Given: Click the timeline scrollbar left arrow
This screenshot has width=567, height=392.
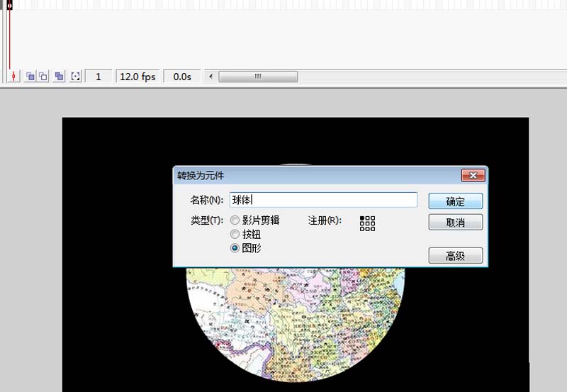Looking at the screenshot, I should pyautogui.click(x=210, y=77).
